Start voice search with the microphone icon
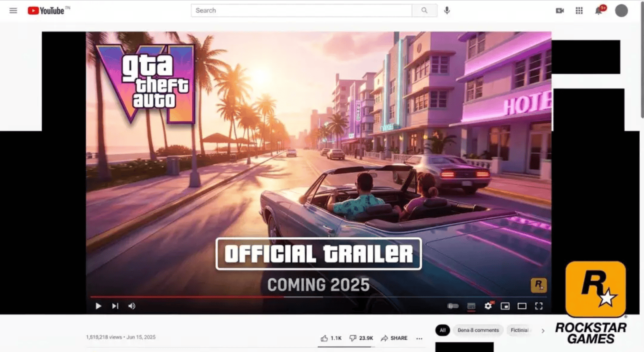The width and height of the screenshot is (644, 352). point(447,10)
